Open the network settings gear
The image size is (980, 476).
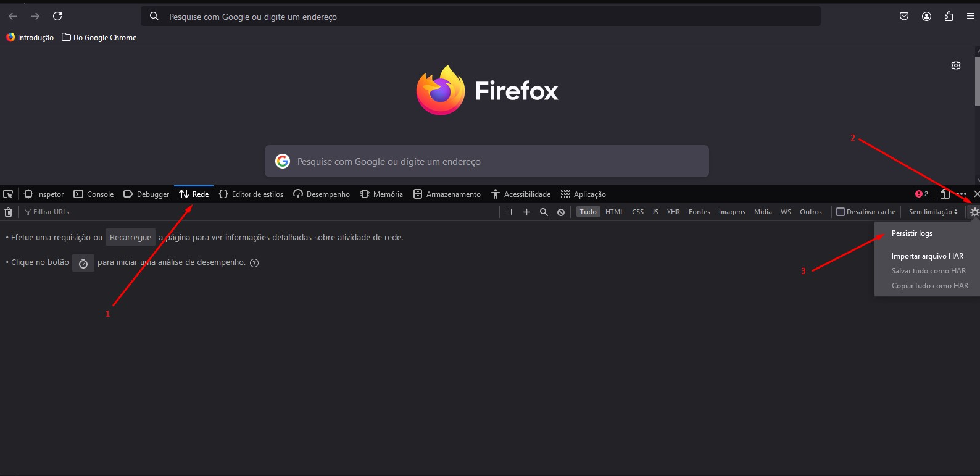[x=974, y=212]
